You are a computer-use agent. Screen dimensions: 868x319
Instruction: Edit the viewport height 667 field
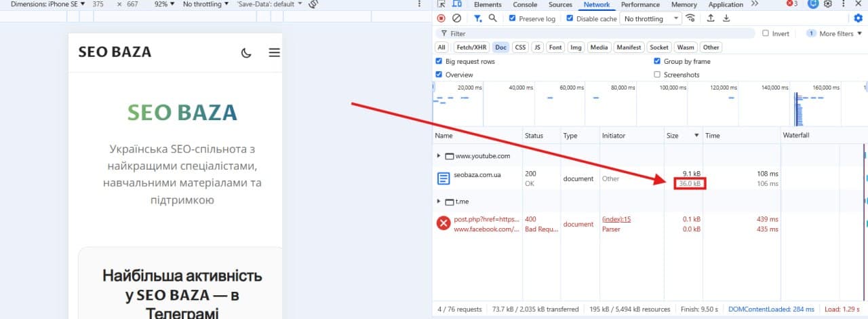(132, 4)
